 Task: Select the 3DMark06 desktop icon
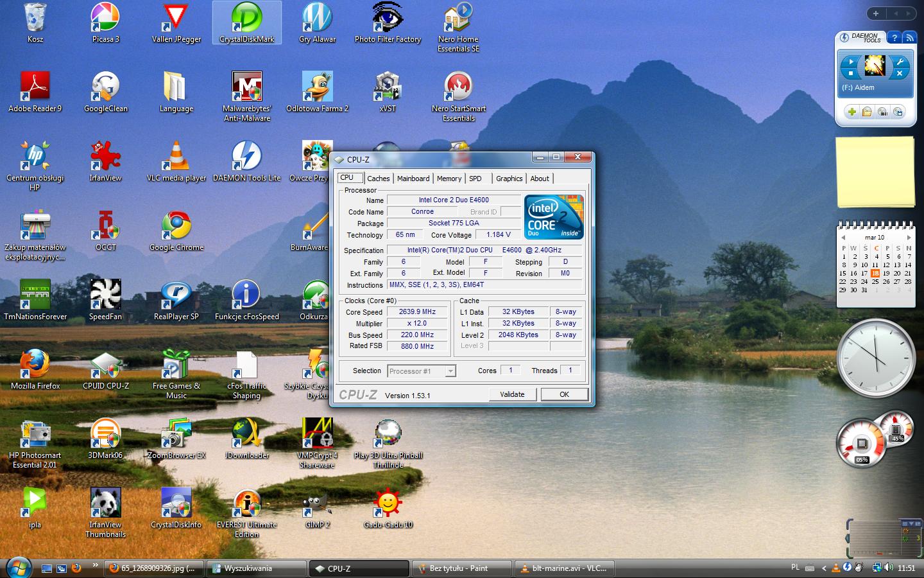[x=105, y=439]
